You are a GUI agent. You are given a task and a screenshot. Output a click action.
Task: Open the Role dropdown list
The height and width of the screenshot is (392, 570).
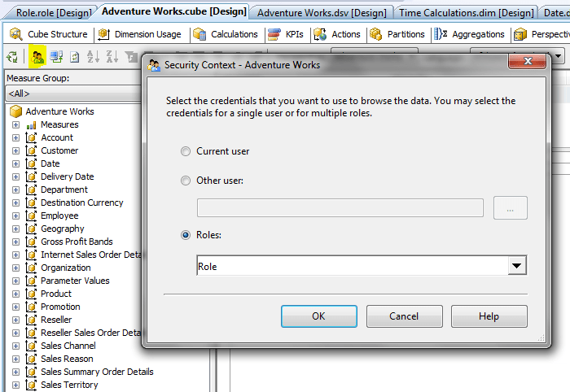516,266
